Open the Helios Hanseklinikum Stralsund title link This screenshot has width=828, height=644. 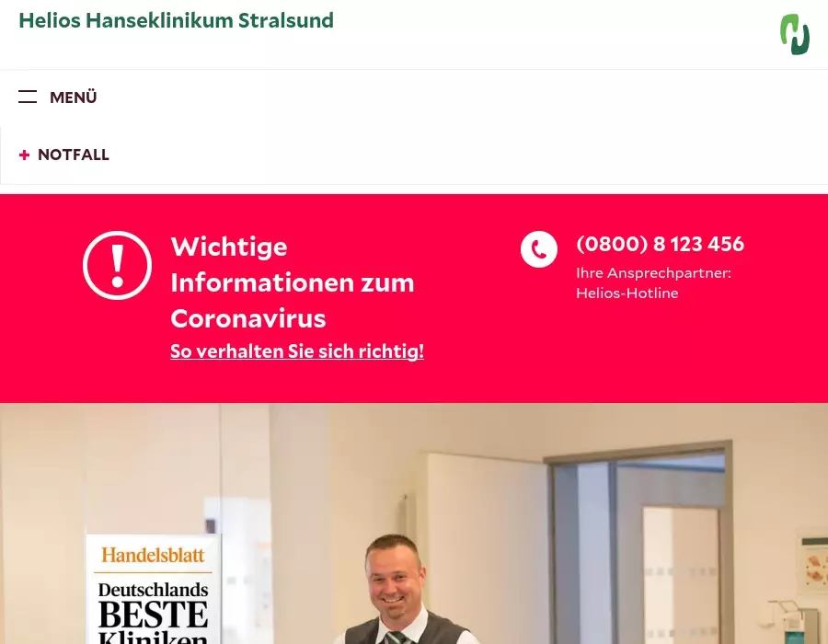tap(177, 20)
